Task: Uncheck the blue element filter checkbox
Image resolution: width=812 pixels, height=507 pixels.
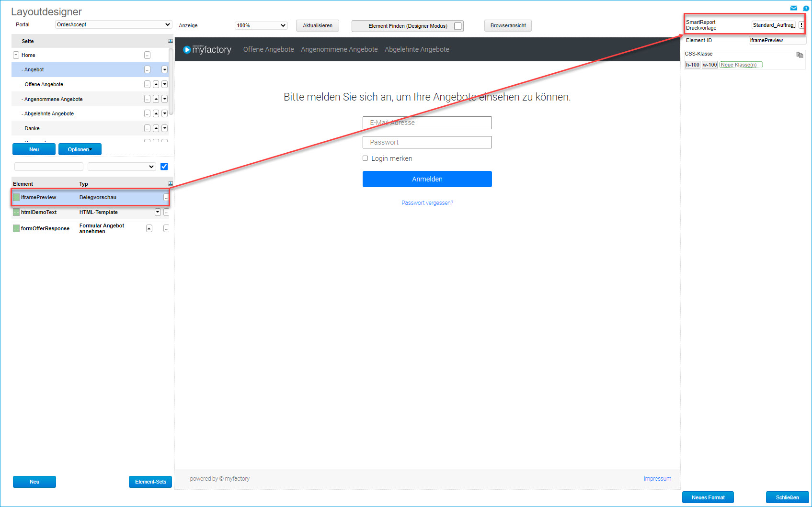Action: (x=164, y=167)
